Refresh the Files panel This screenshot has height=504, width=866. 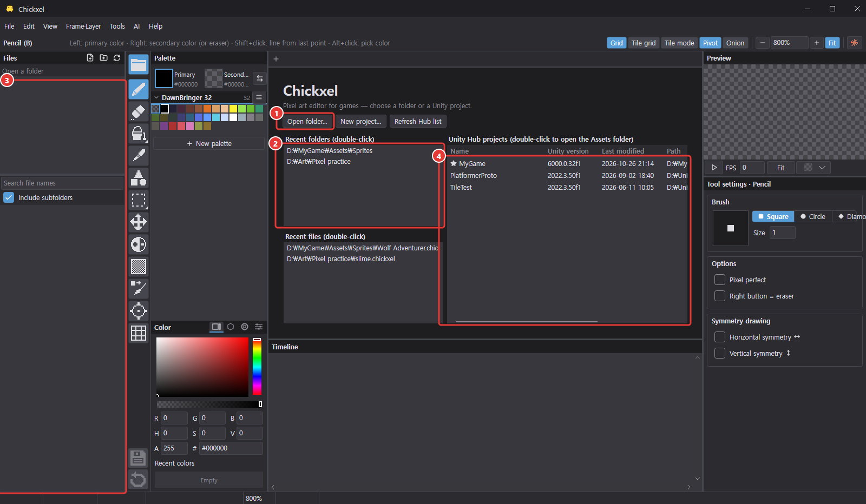click(x=117, y=58)
